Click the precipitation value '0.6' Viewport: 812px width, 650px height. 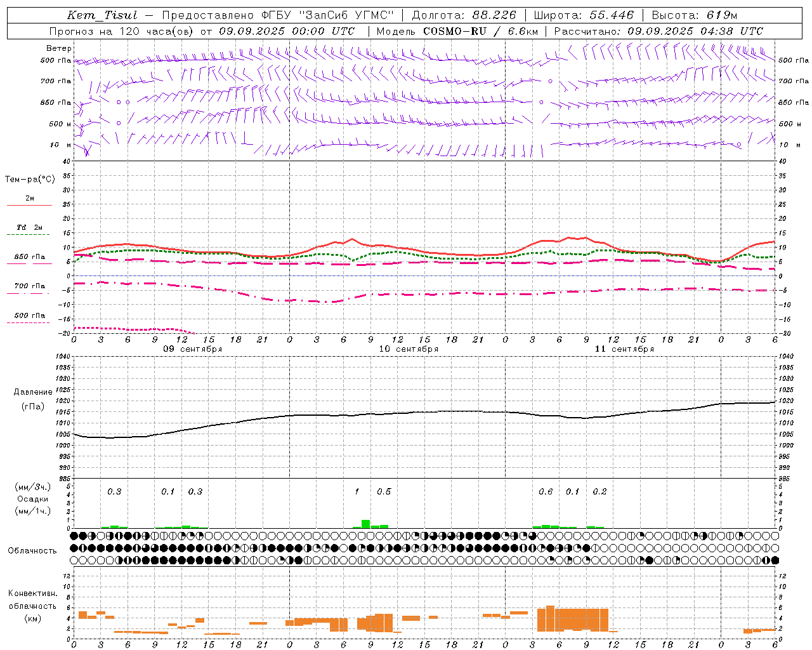(546, 492)
